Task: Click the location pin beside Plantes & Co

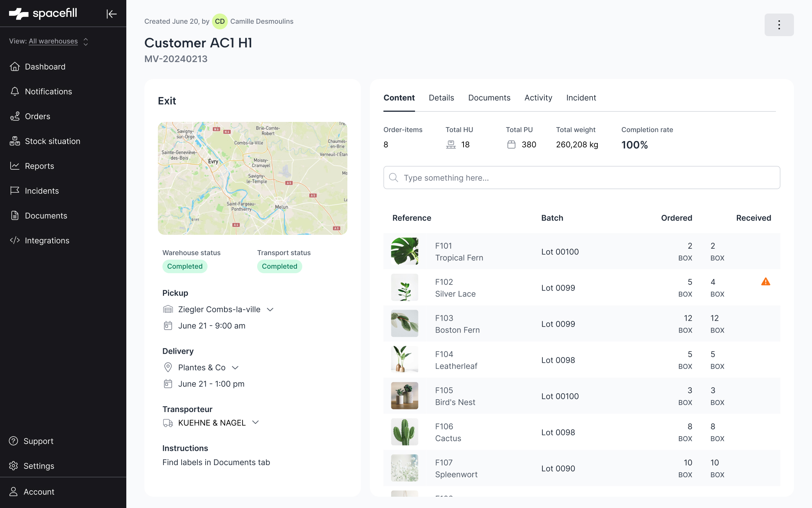Action: coord(168,367)
